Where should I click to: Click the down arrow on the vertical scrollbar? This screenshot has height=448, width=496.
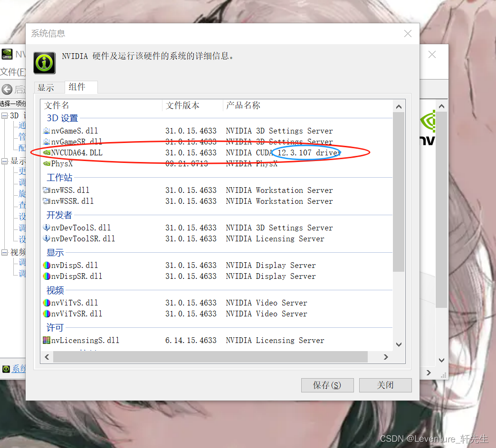399,344
